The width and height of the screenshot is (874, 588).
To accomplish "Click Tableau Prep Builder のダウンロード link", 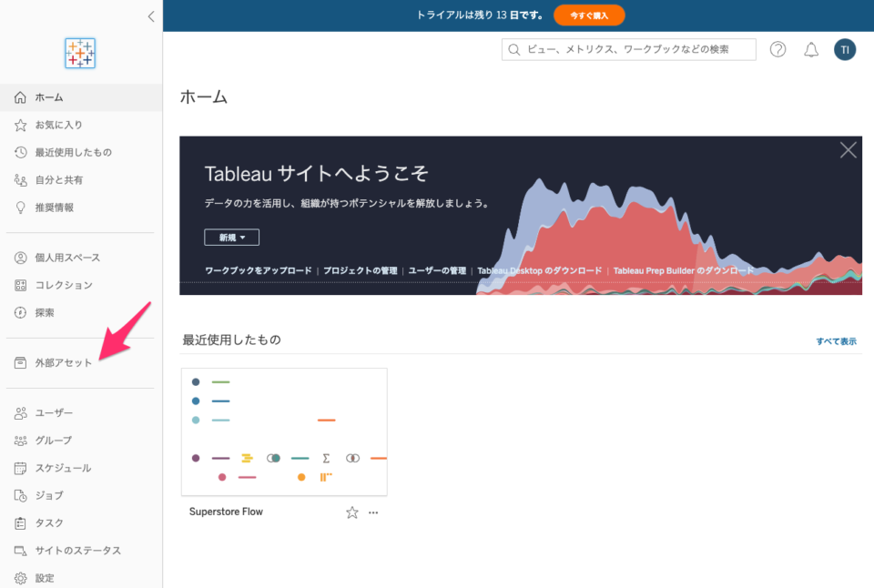I will point(684,271).
